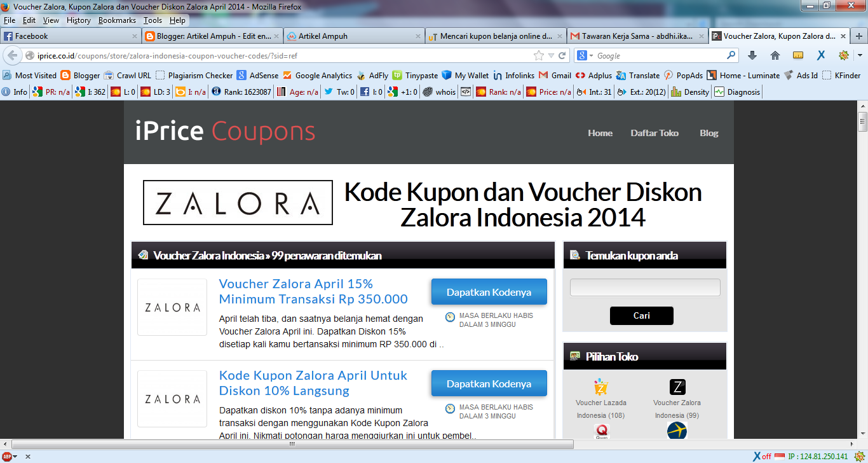The image size is (868, 463).
Task: Open the Infolinks bookmark
Action: 513,75
